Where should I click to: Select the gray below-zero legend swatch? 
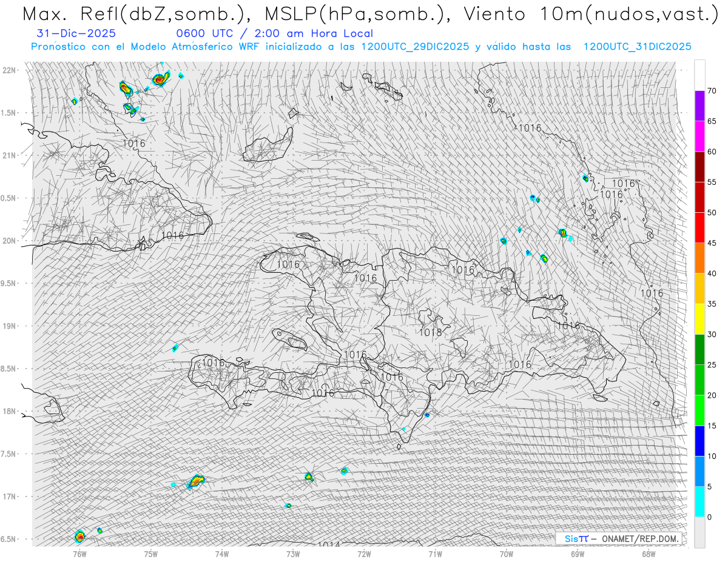coord(699,532)
